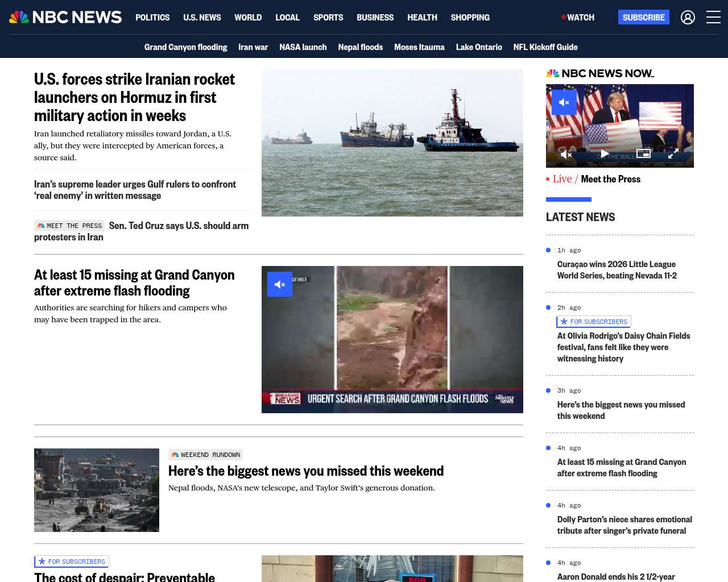Open the Health section

coord(422,18)
